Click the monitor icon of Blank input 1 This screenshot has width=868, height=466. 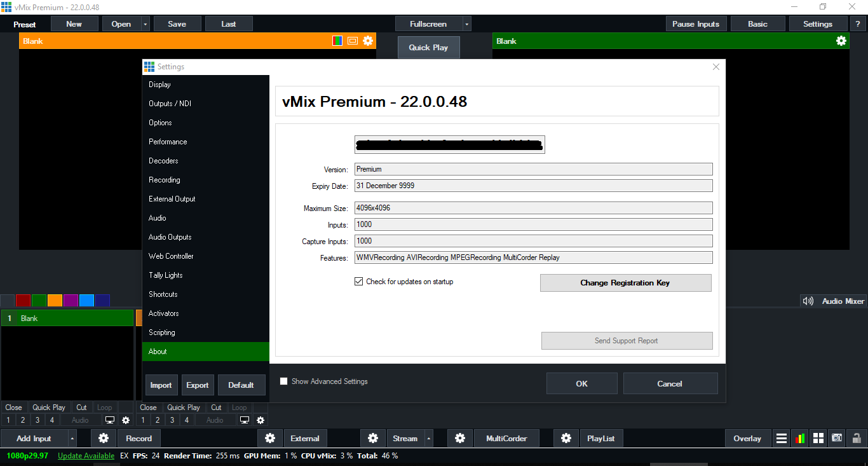tap(110, 420)
